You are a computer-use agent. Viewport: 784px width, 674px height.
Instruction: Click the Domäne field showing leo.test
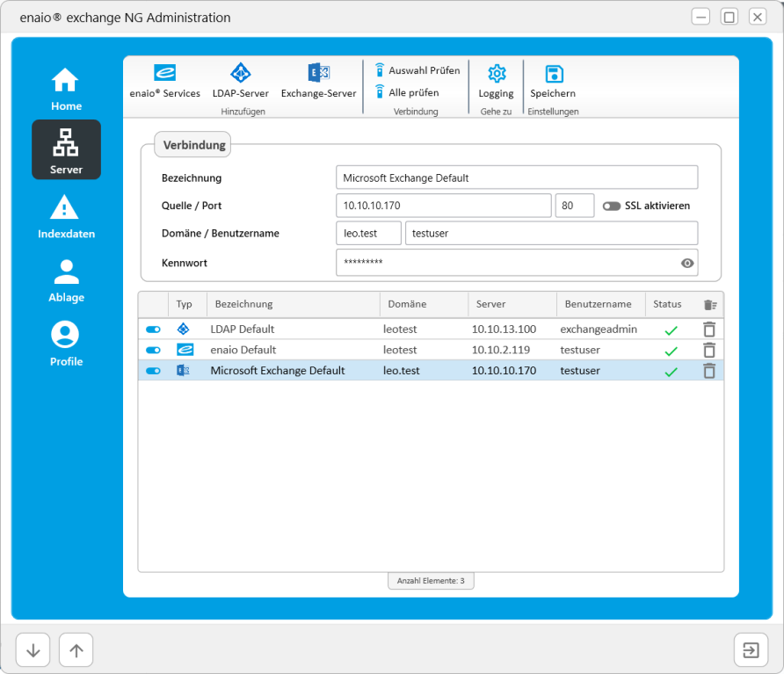tap(368, 233)
